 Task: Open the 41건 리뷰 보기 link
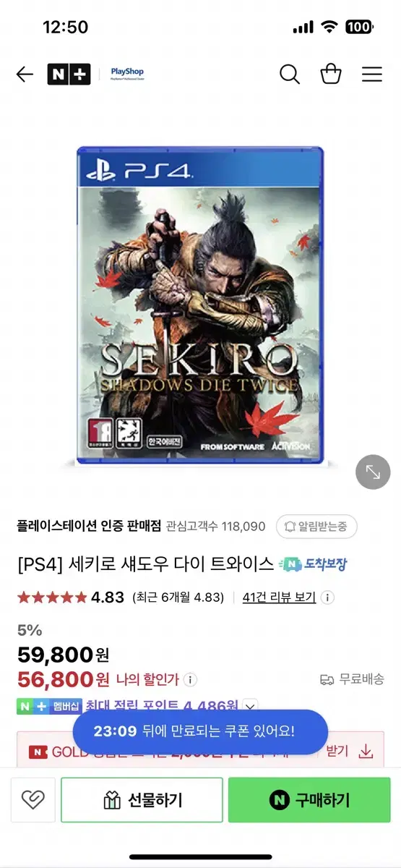[279, 597]
